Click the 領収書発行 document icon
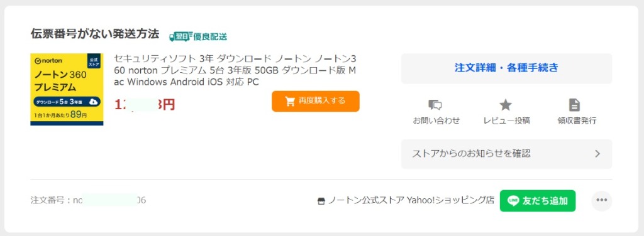Viewport: 644px width, 236px height. (574, 105)
